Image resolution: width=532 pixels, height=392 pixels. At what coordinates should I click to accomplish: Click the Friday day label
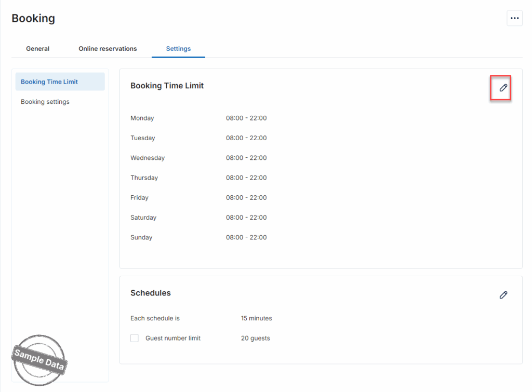(x=139, y=197)
